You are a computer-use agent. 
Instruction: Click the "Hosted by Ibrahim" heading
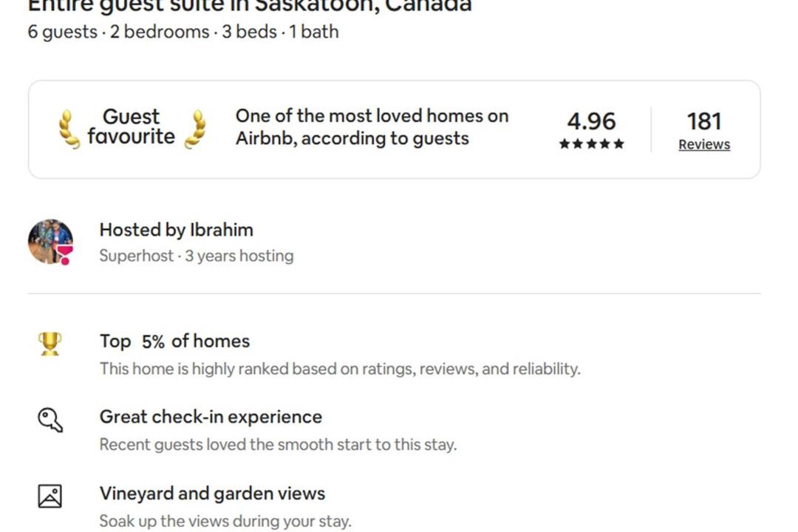[x=176, y=230]
